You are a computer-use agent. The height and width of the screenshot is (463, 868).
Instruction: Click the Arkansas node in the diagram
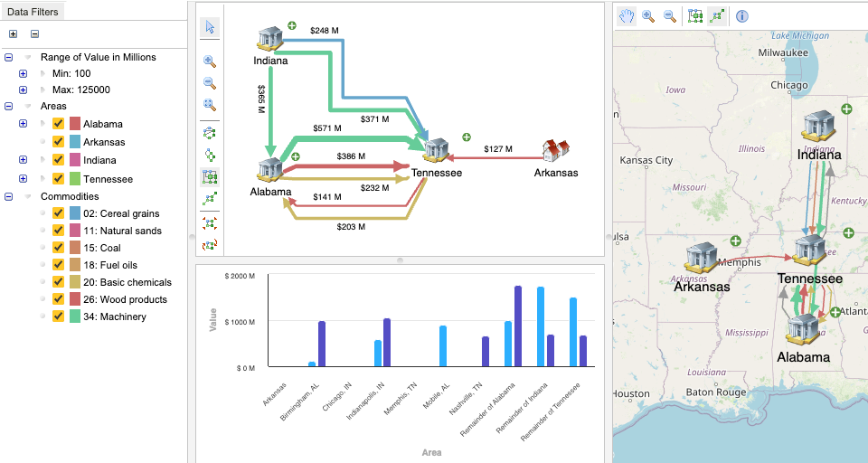click(x=555, y=154)
